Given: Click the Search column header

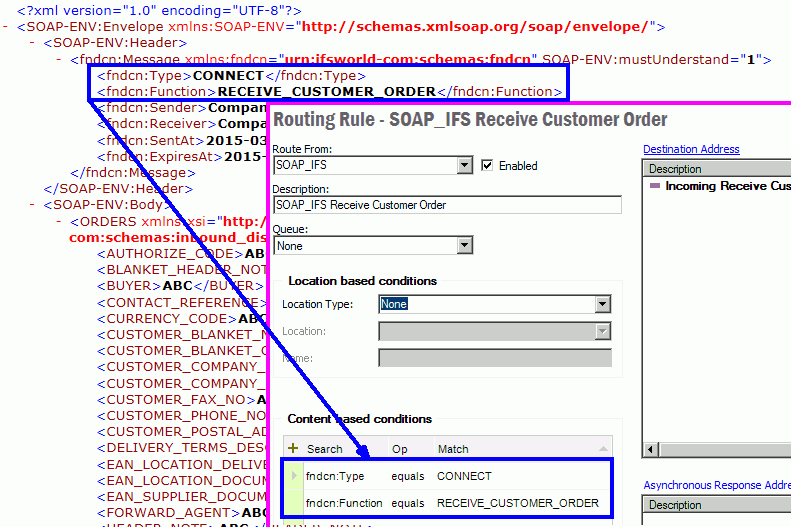Looking at the screenshot, I should click(325, 449).
